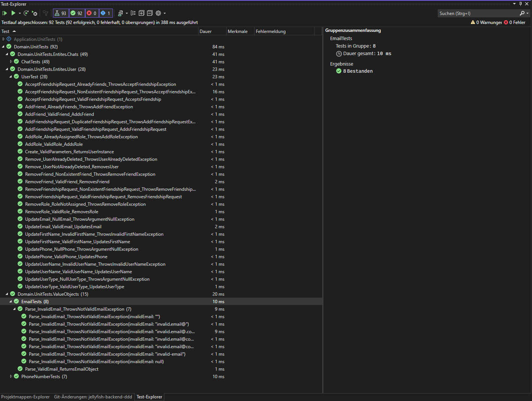Sort by Fehlermeldung column header
532x401 pixels.
pos(284,31)
